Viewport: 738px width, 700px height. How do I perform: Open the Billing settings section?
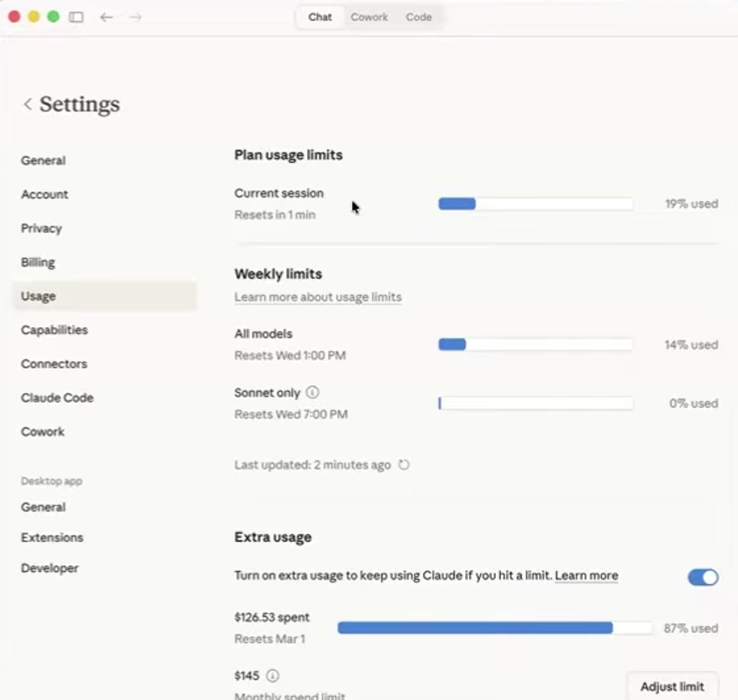[x=38, y=262]
